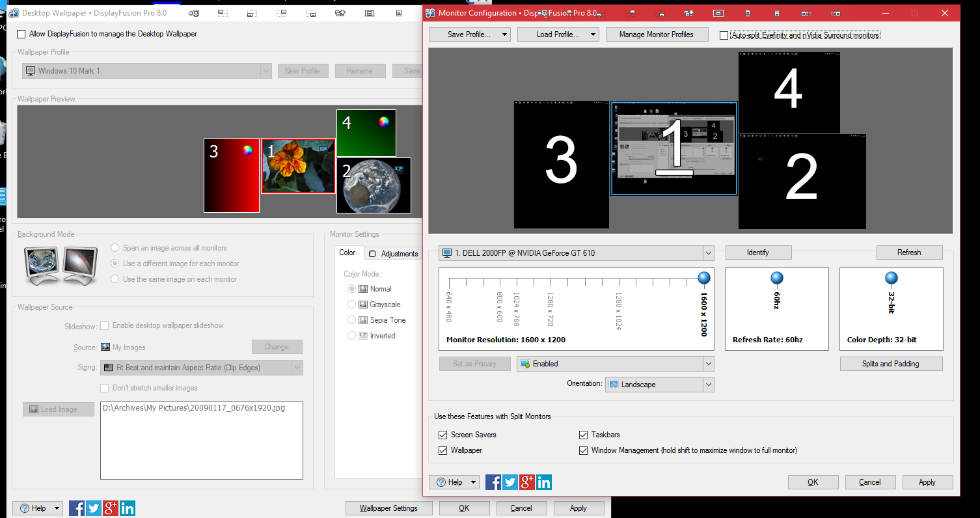This screenshot has height=518, width=980.
Task: Enable Auto-split Eyefinity and nVidia Surround monitors
Action: click(x=724, y=35)
